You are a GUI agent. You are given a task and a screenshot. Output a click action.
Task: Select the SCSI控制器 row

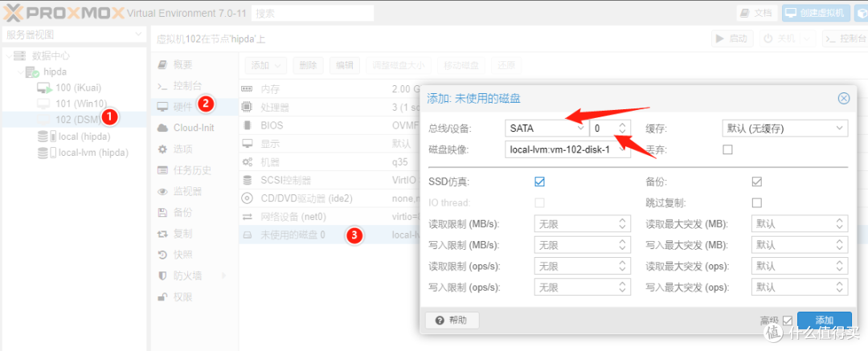coord(330,180)
